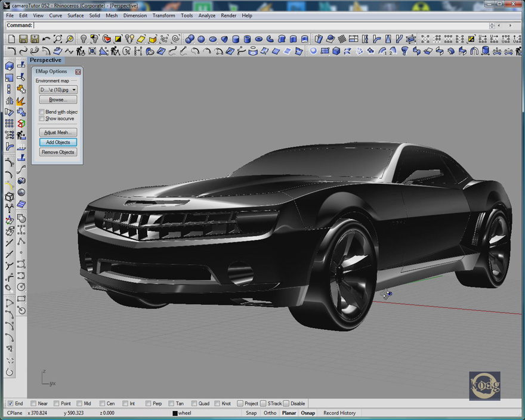Click the yellow tilted Surface plane icon
The width and height of the screenshot is (525, 420).
click(x=141, y=39)
